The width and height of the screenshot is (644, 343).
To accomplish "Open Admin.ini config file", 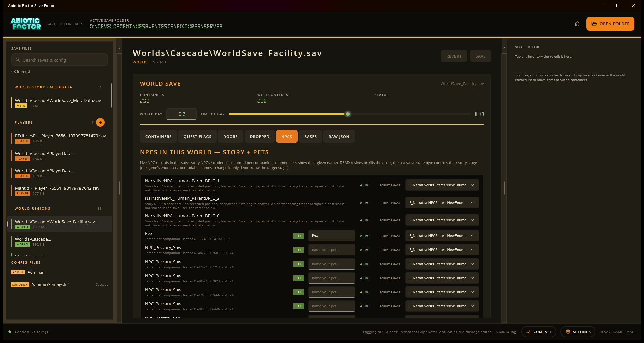I will [60, 272].
